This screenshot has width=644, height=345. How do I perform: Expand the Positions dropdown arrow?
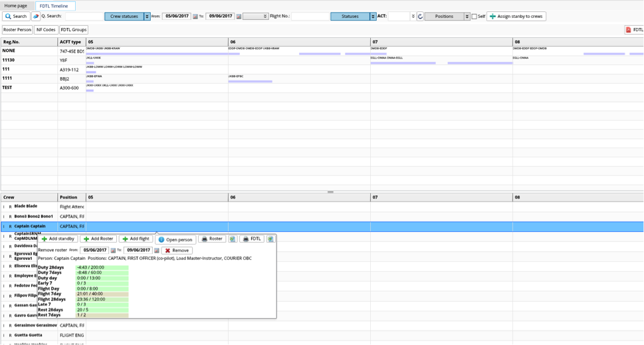click(467, 17)
